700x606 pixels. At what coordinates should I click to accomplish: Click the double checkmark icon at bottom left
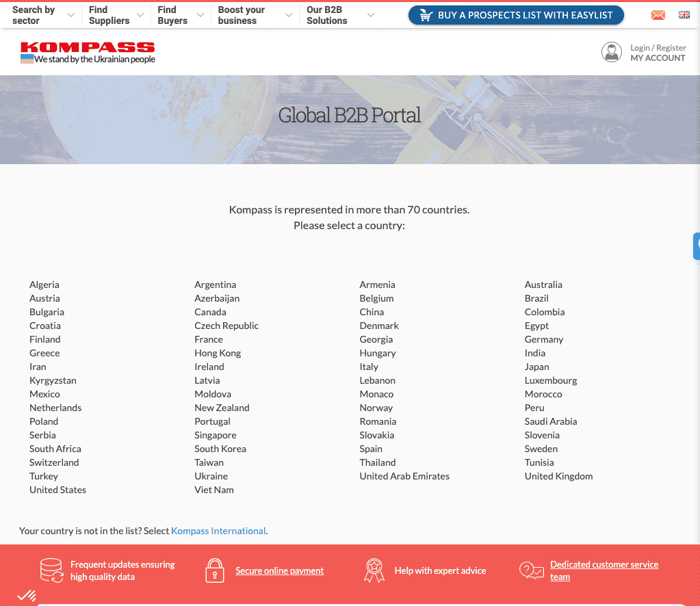pyautogui.click(x=26, y=595)
